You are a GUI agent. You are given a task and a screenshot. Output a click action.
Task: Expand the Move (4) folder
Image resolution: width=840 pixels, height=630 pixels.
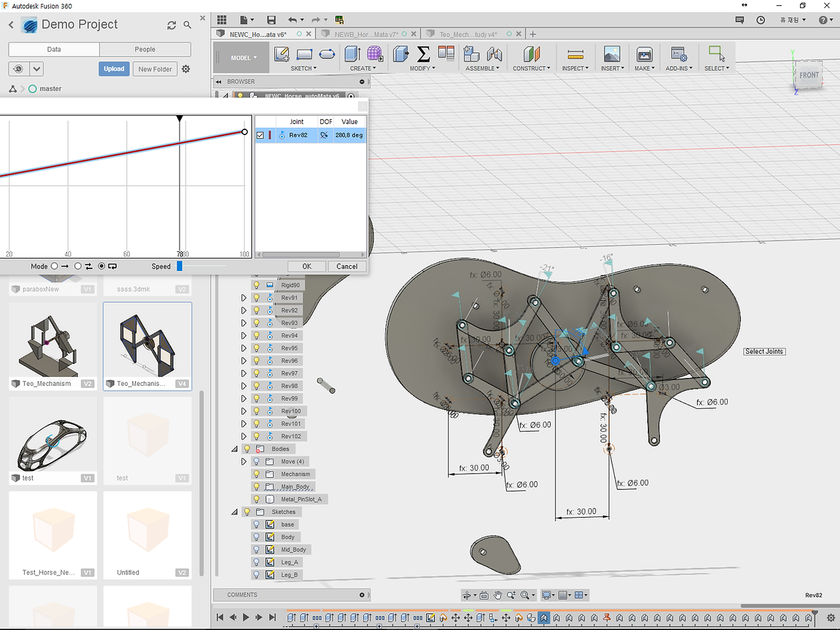tap(244, 461)
